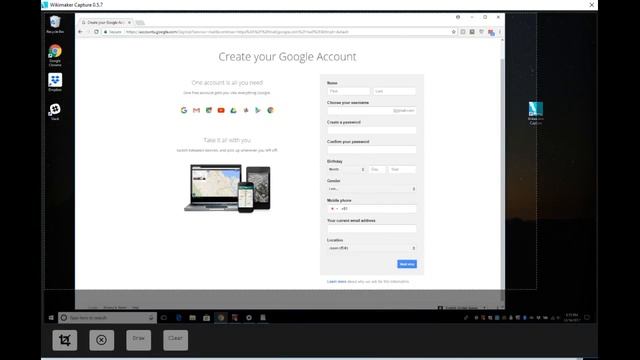This screenshot has height=360, width=640.
Task: Click the Draw button
Action: pos(139,340)
